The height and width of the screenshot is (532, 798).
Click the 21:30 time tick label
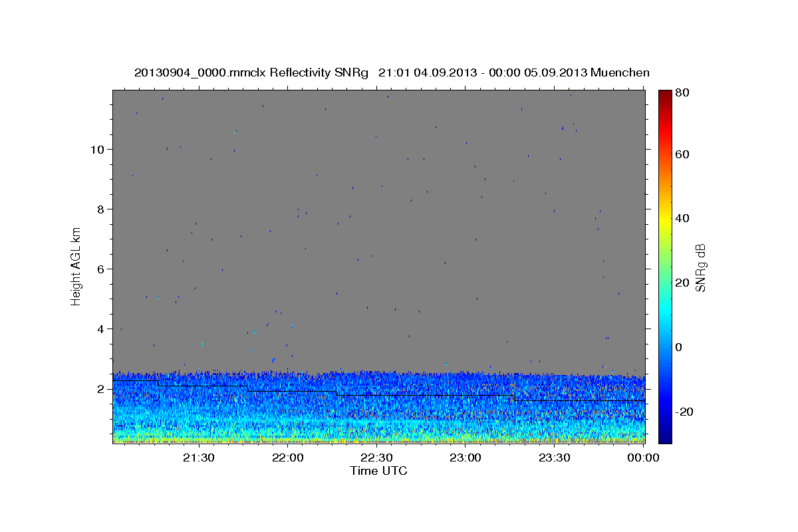click(199, 458)
